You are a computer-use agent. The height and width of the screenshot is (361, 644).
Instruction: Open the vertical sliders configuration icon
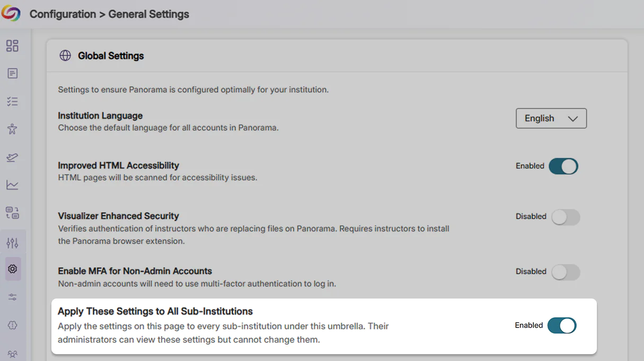pos(12,243)
